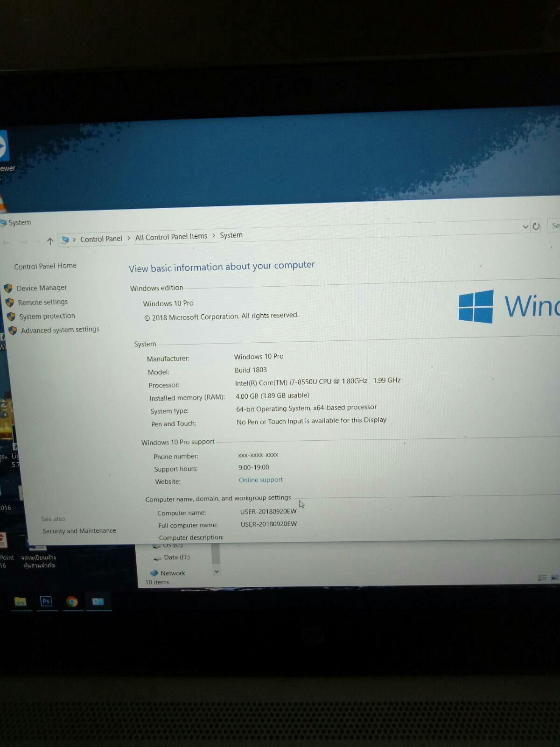The height and width of the screenshot is (747, 560).
Task: Click Installed memory value 4.00 GB
Action: (272, 395)
